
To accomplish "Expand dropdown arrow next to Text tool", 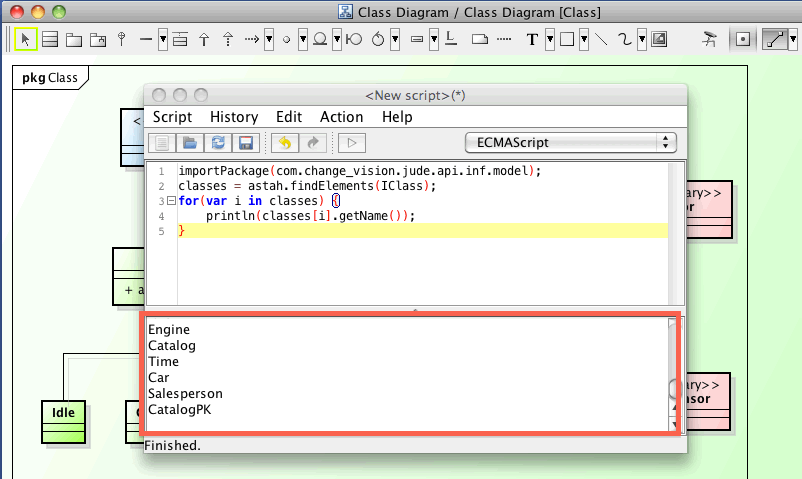I will [550, 40].
